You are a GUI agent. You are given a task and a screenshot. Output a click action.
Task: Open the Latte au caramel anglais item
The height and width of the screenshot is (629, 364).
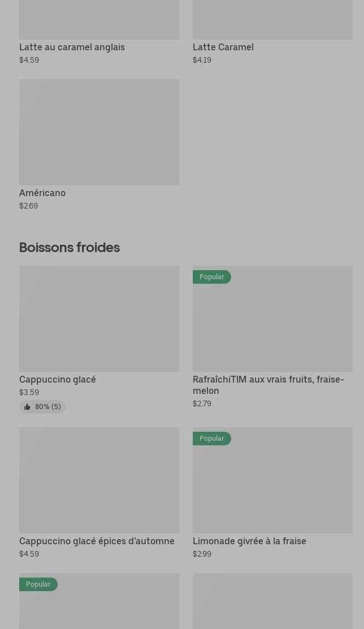(72, 47)
